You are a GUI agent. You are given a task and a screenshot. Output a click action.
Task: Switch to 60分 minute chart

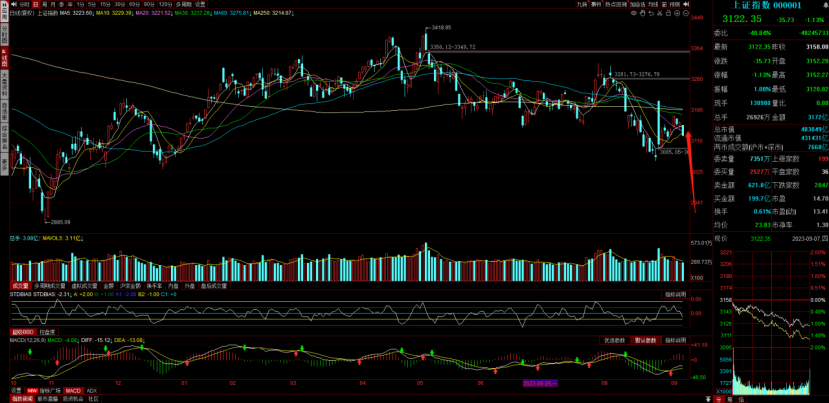tap(135, 4)
